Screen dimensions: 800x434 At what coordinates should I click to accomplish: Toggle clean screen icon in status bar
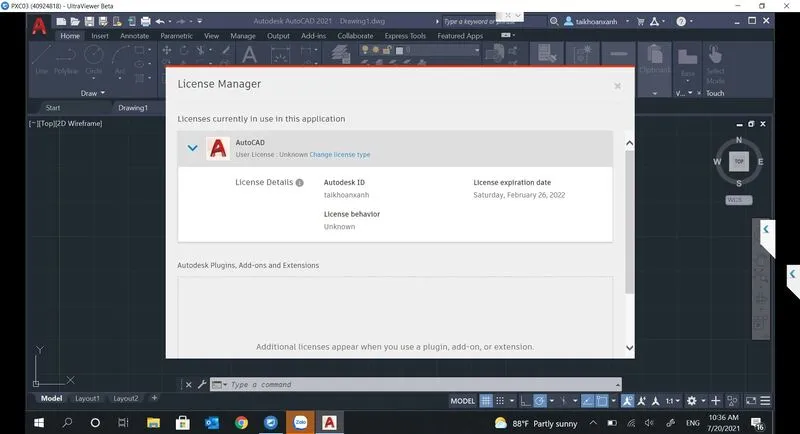point(751,401)
